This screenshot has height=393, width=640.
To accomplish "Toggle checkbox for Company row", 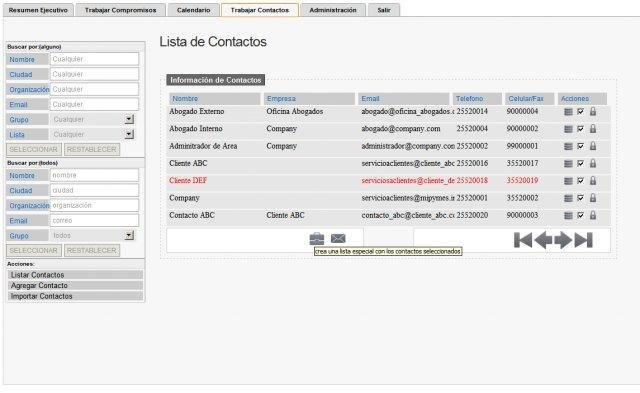I will [x=580, y=198].
